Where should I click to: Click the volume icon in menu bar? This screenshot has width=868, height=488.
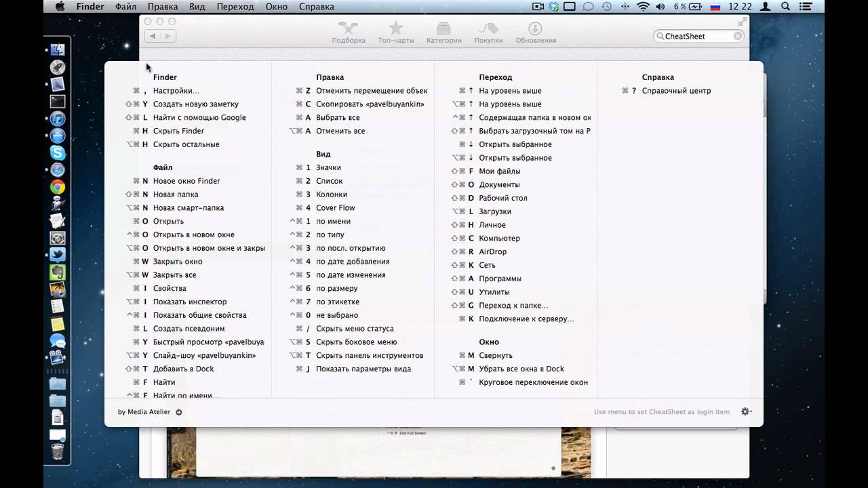click(660, 7)
